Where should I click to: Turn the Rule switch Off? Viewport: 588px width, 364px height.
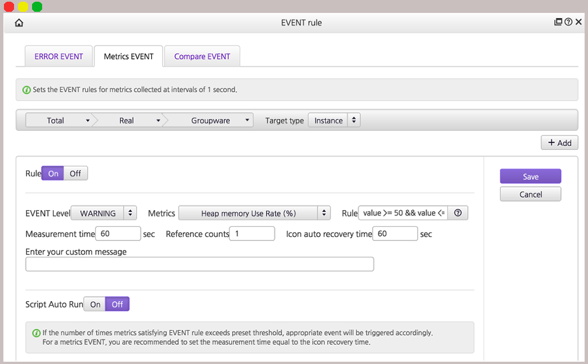click(75, 174)
